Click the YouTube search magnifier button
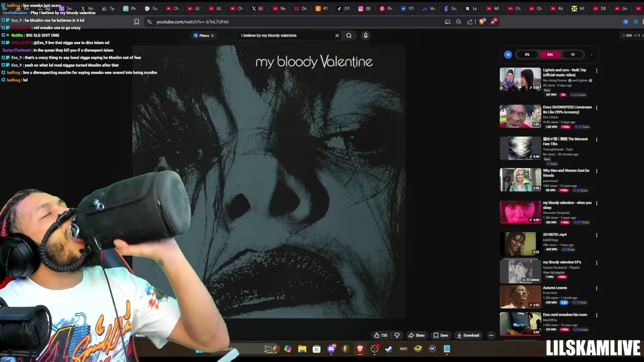 (x=349, y=35)
